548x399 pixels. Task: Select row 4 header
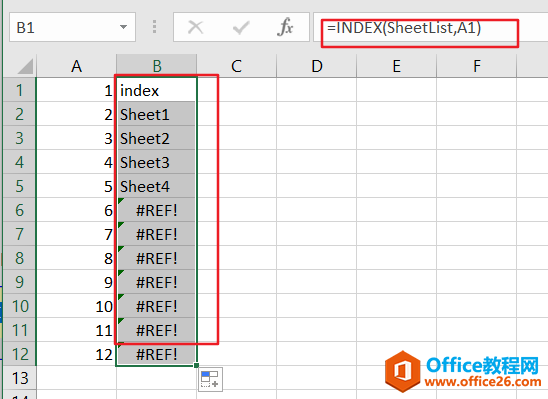(x=19, y=162)
